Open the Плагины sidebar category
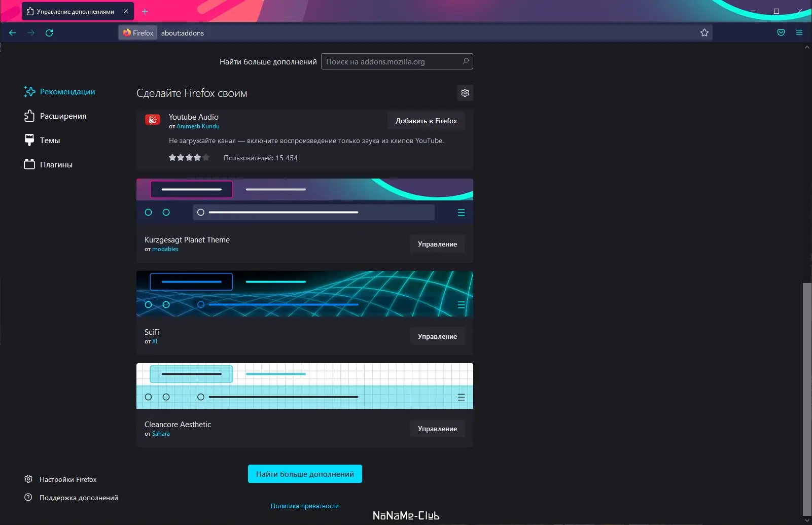Image resolution: width=812 pixels, height=525 pixels. (x=48, y=165)
